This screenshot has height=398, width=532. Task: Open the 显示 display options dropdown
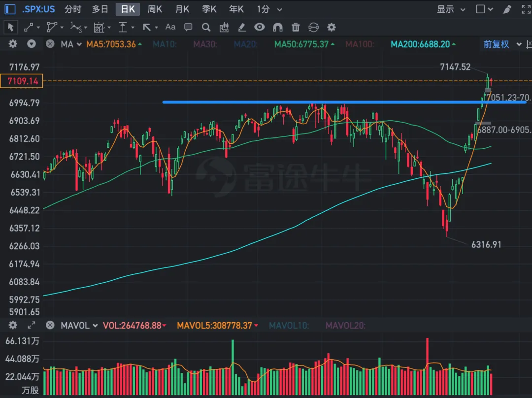[451, 9]
